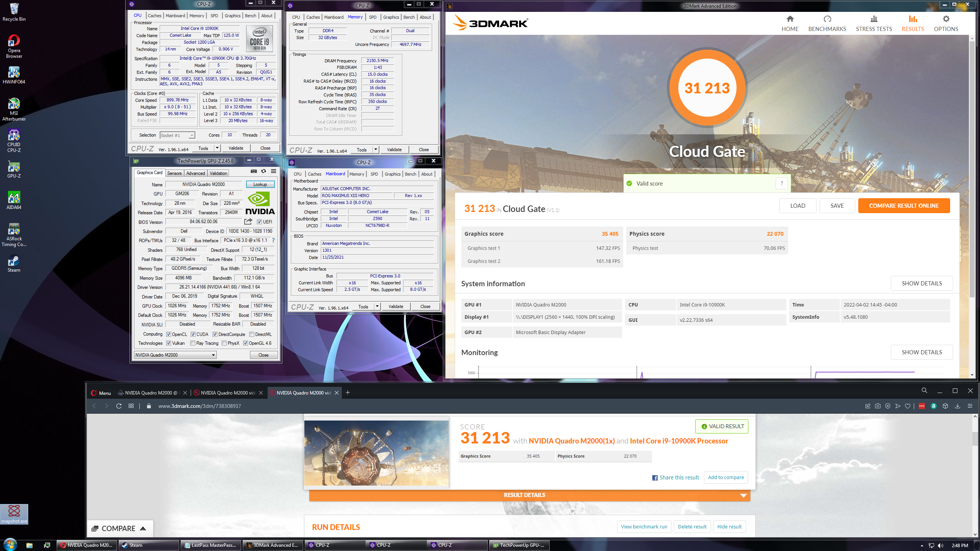980x551 pixels.
Task: Open Opera downloads icon
Action: pyautogui.click(x=957, y=406)
